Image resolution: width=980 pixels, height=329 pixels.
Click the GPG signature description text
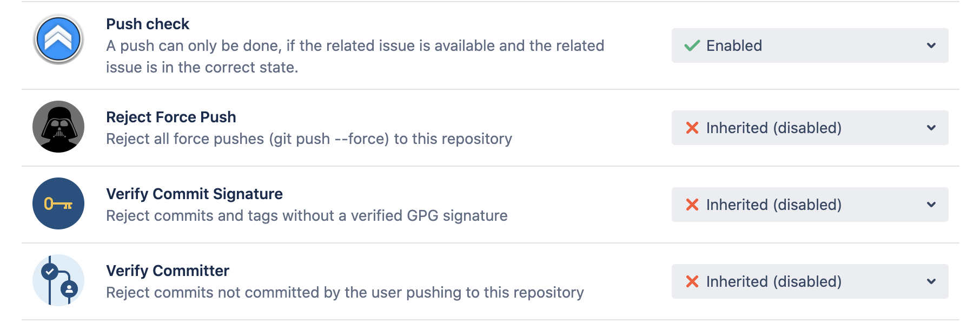point(307,215)
